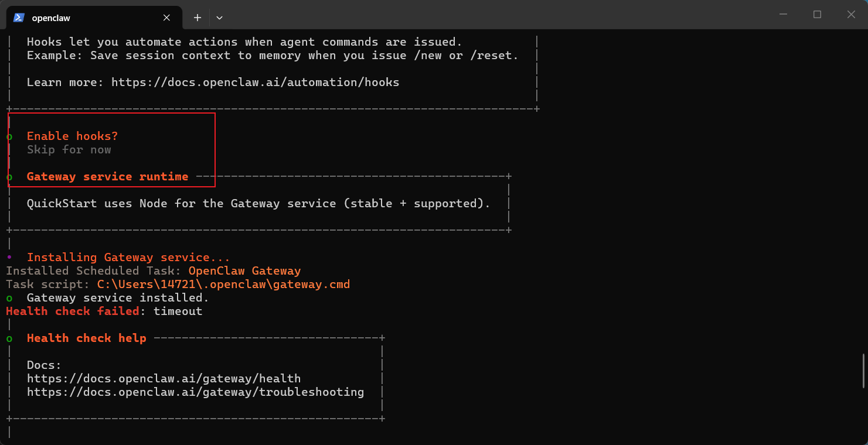The height and width of the screenshot is (445, 868).
Task: Click the 'Skip for now' answer text
Action: pyautogui.click(x=69, y=149)
